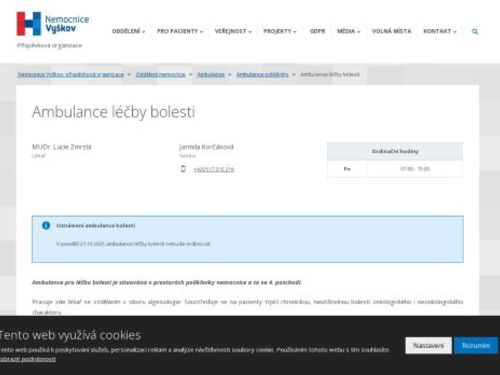
Task: Open the GDPR menu item
Action: click(x=317, y=31)
